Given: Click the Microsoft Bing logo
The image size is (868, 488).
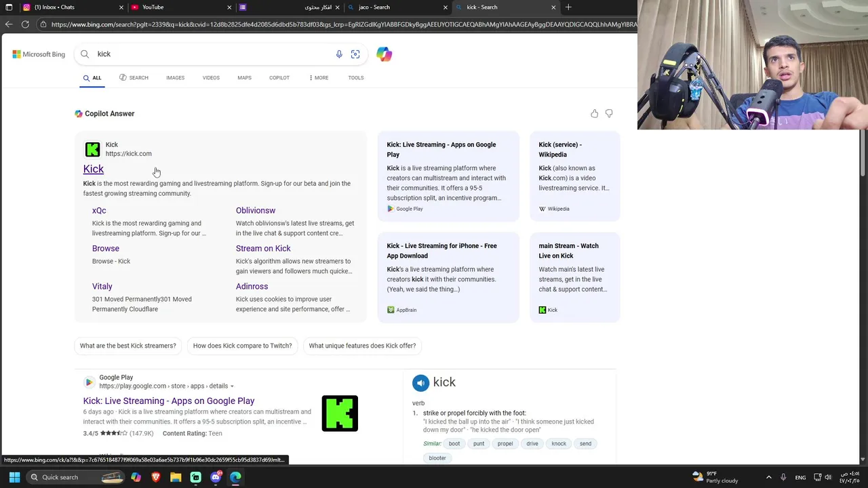Looking at the screenshot, I should [39, 54].
